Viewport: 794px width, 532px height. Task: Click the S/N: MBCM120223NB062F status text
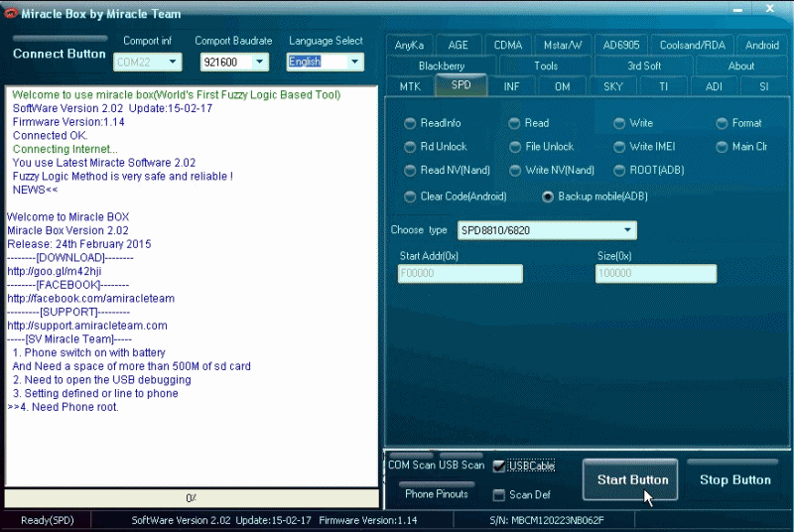(x=547, y=520)
